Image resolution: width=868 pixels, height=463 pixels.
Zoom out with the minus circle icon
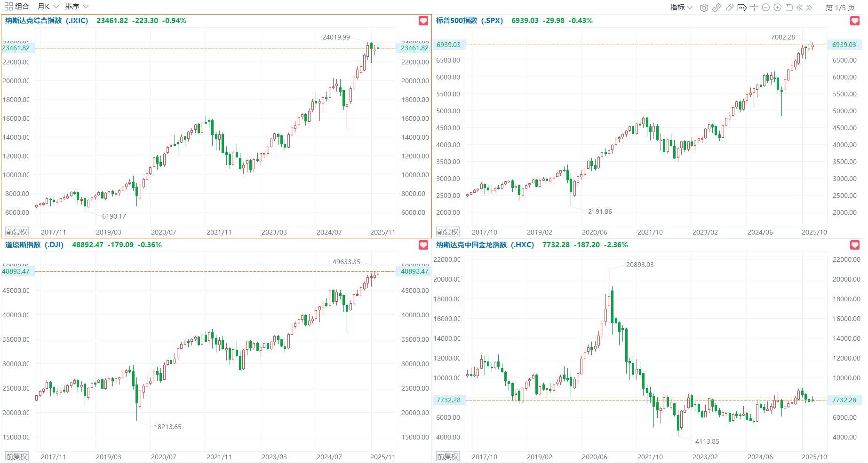(765, 8)
